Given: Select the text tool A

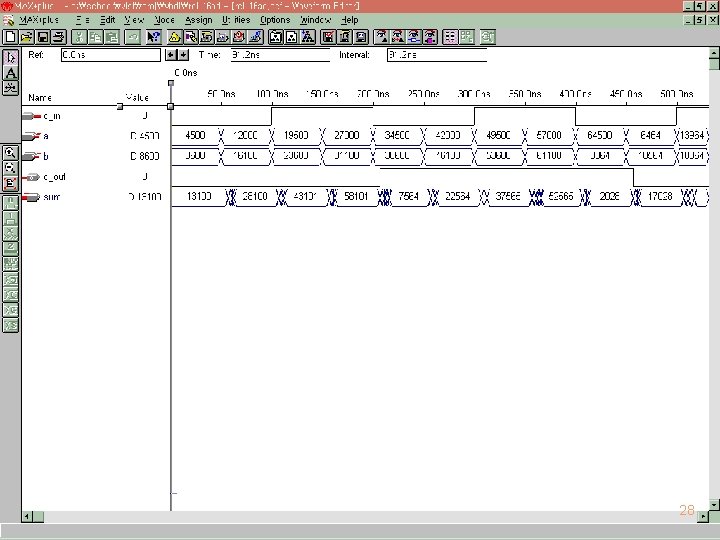Looking at the screenshot, I should [x=11, y=73].
